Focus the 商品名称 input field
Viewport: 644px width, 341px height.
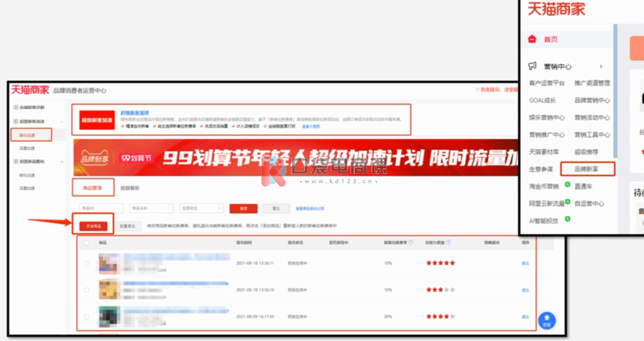tap(151, 208)
